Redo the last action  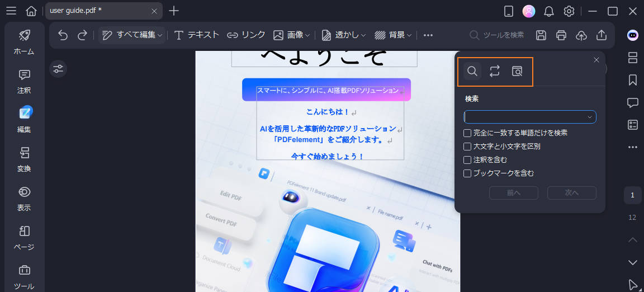coord(83,35)
